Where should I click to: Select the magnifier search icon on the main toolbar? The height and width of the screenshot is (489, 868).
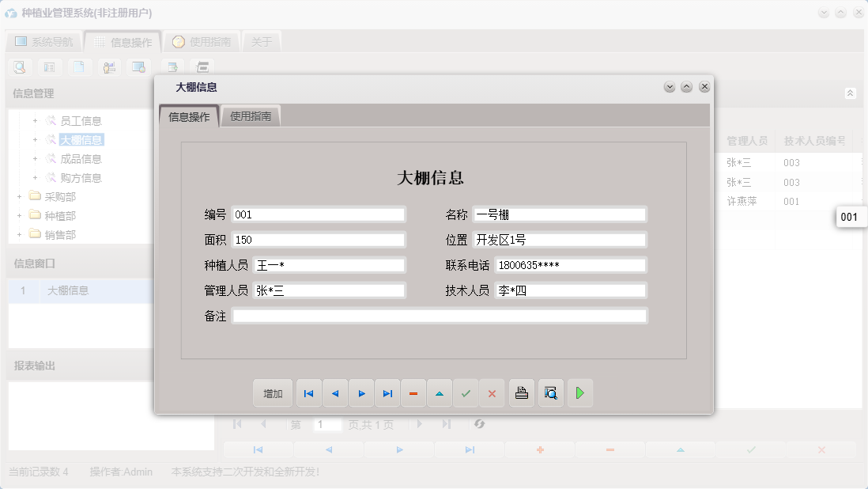click(x=19, y=67)
